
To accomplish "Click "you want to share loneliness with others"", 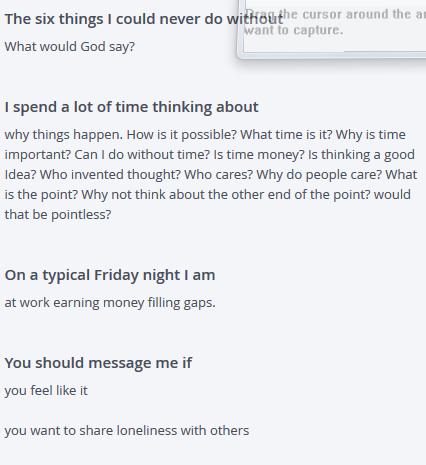I will coord(127,431).
